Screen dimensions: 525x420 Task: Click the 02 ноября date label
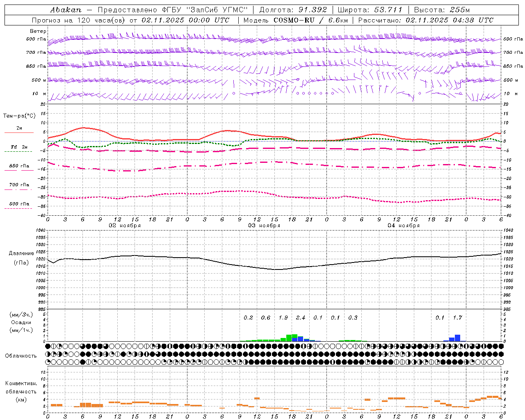pos(125,226)
